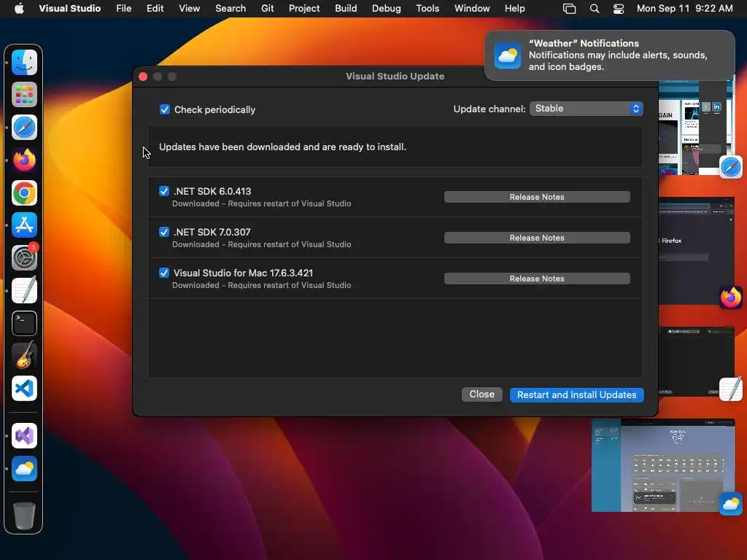The height and width of the screenshot is (560, 747).
Task: Launch Firefox from the dock
Action: (24, 160)
